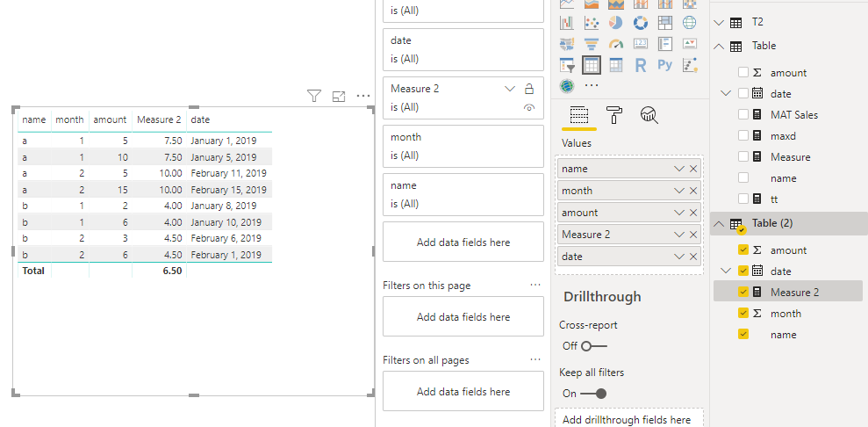Click Add data fields under Filters on all pages

[463, 391]
